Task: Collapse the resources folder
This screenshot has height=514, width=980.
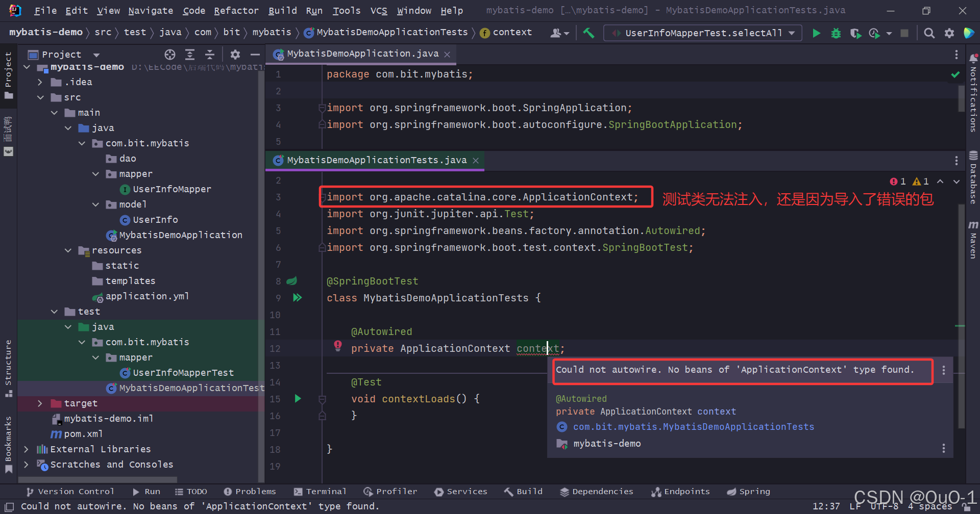Action: pos(68,250)
